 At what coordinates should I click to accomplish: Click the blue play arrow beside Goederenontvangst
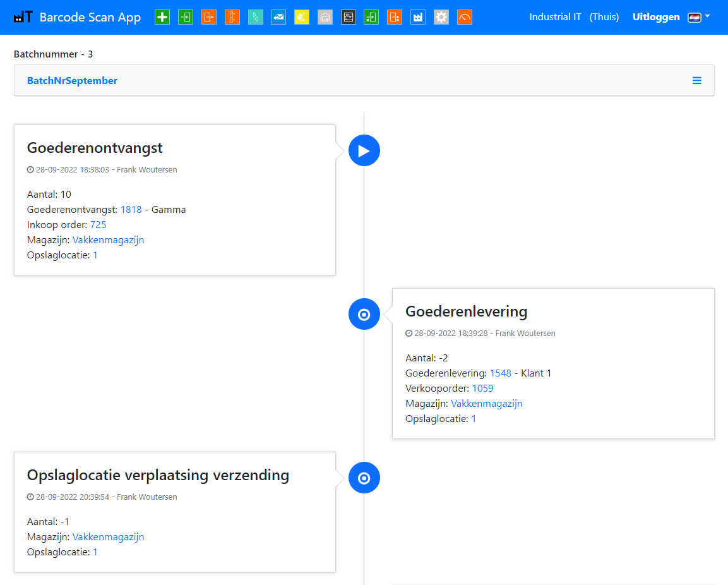[x=364, y=150]
